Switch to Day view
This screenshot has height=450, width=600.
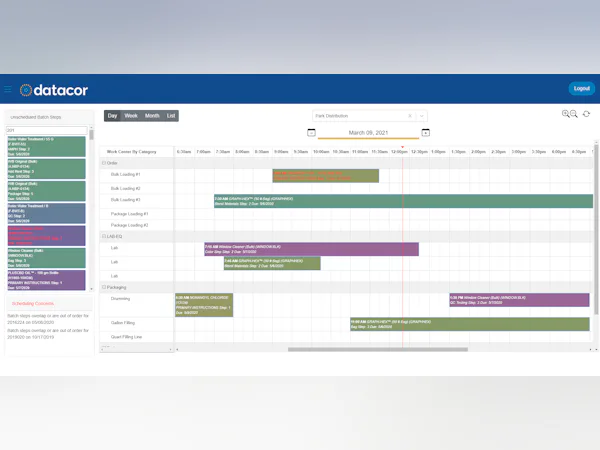112,116
